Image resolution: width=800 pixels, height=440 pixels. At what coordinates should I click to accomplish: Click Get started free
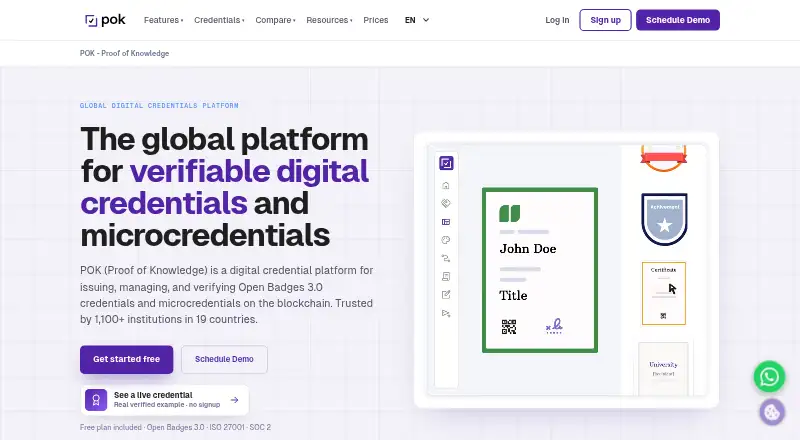pos(127,359)
